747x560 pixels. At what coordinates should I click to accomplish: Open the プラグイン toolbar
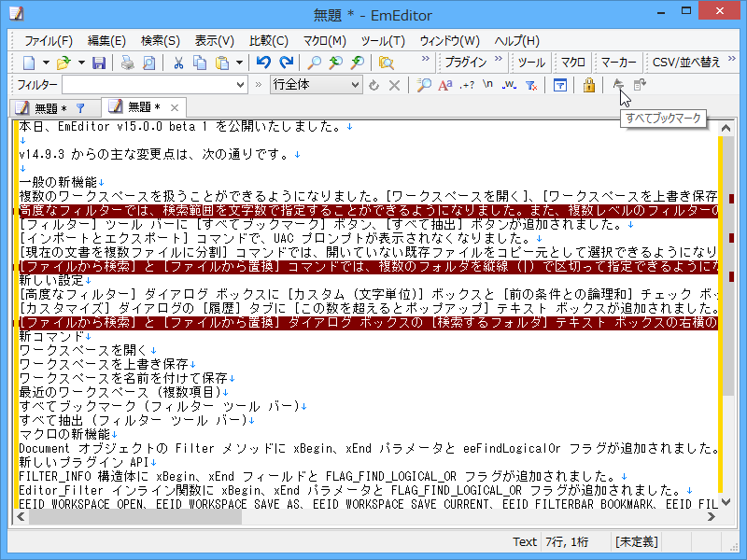pos(465,63)
